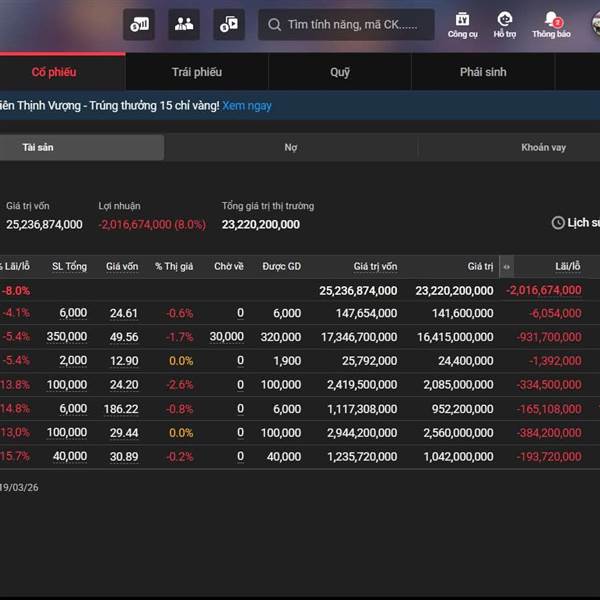Click the money transfer icon button
Viewport: 600px width, 600px height.
tap(229, 24)
